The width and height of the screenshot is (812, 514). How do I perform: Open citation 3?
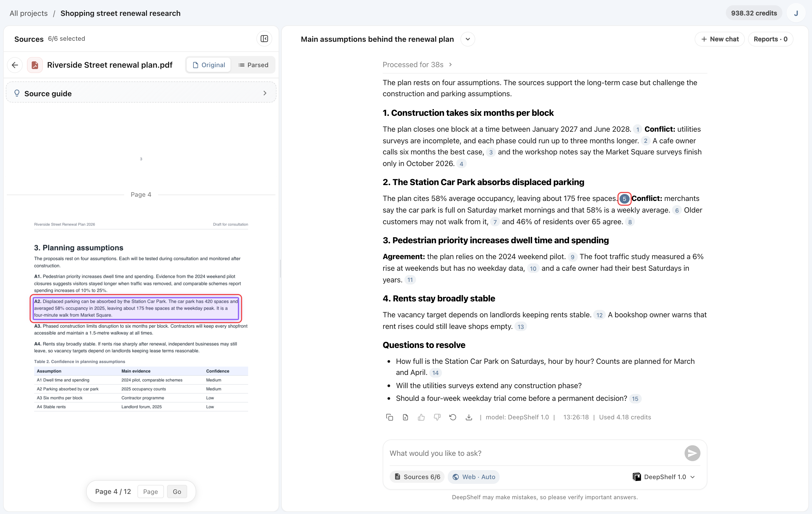[x=491, y=153]
